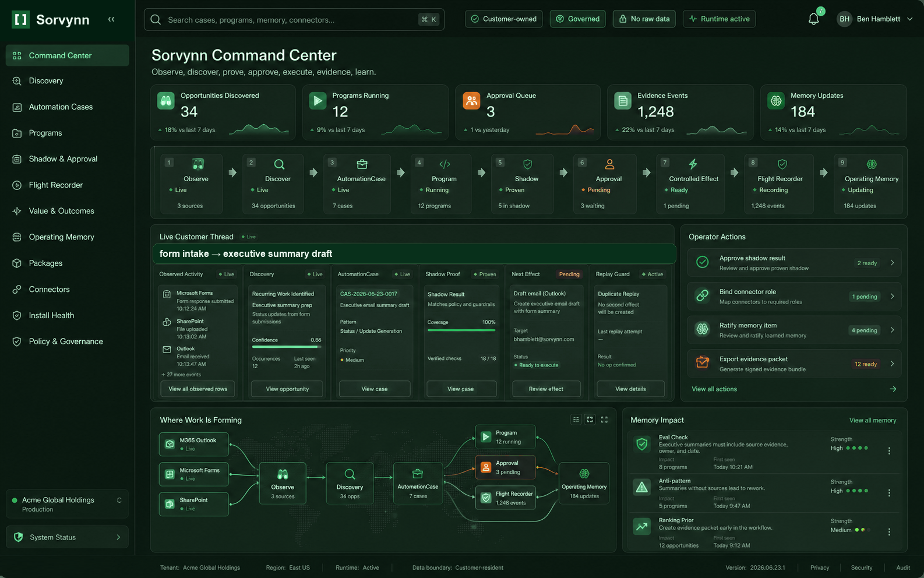Select the Operating Memory pipeline step

[x=869, y=184]
